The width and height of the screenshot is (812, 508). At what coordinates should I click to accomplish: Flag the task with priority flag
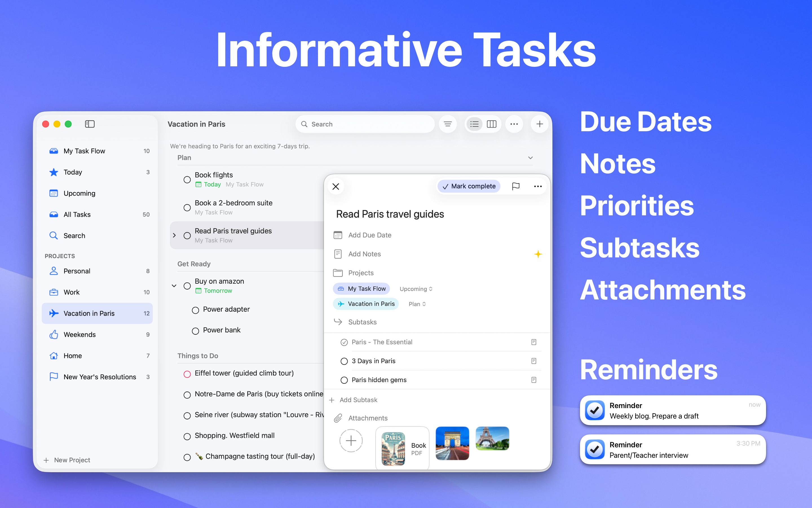coord(516,186)
